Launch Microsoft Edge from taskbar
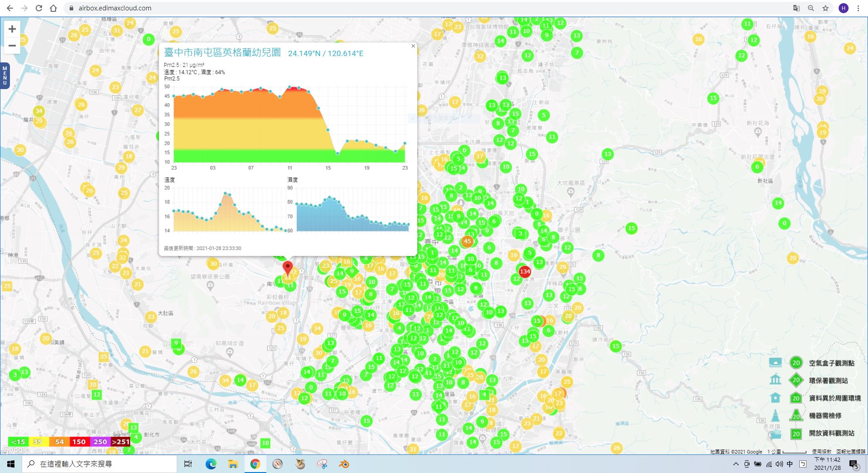This screenshot has height=473, width=868. (x=211, y=464)
